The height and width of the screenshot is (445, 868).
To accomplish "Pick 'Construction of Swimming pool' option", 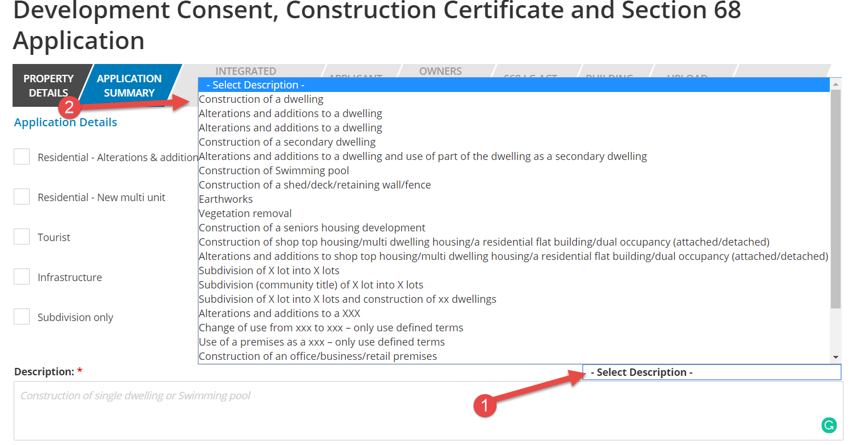I will point(514,171).
